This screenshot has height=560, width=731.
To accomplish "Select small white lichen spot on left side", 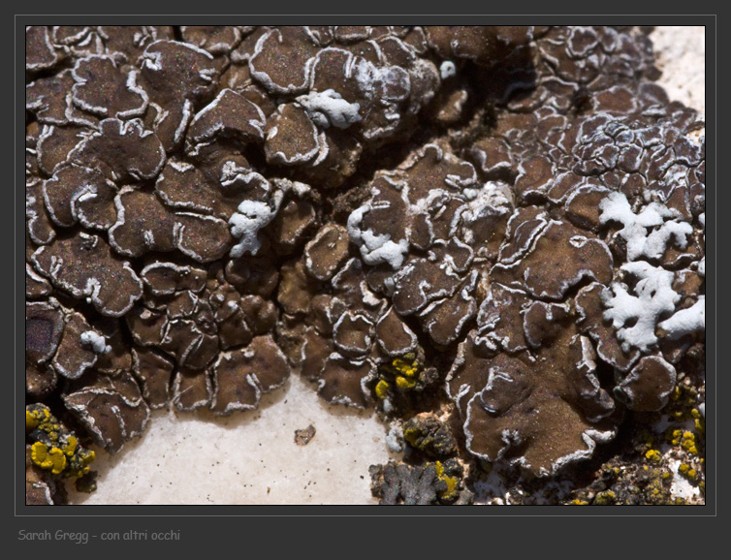I will pos(94,341).
